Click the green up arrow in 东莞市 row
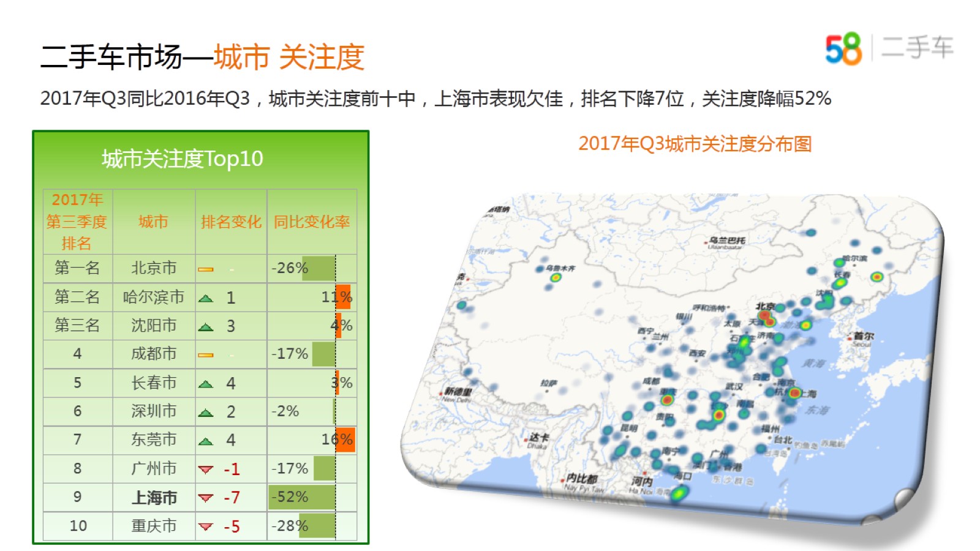 [206, 441]
